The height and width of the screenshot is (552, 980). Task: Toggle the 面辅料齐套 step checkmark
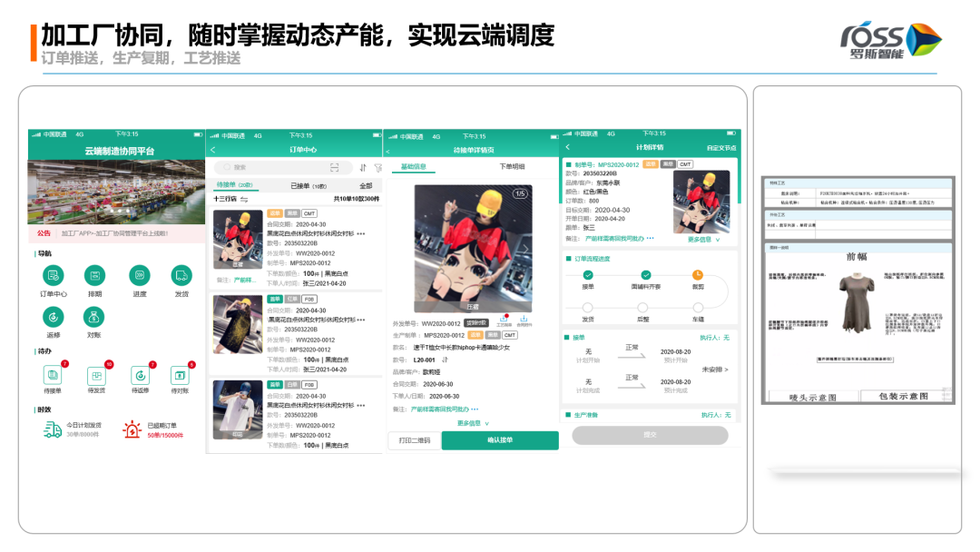[x=646, y=274]
